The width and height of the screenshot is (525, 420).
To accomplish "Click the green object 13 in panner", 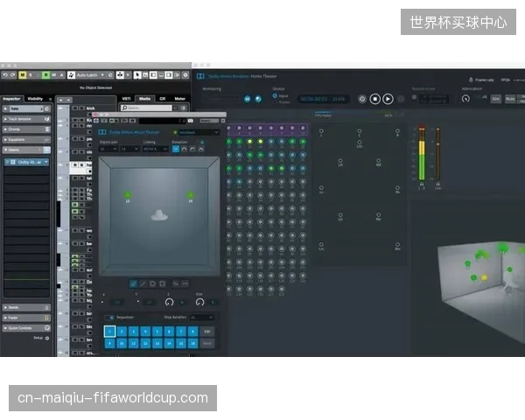I will tap(128, 194).
